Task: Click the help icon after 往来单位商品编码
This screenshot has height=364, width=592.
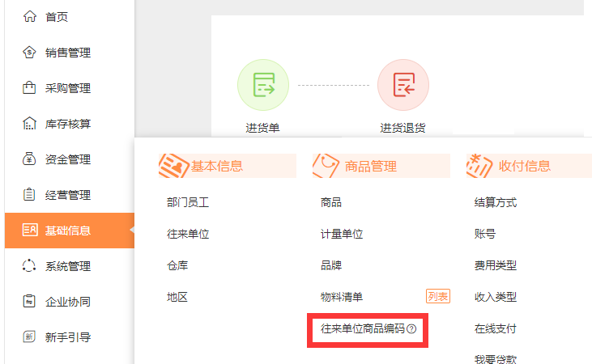Action: tap(412, 329)
